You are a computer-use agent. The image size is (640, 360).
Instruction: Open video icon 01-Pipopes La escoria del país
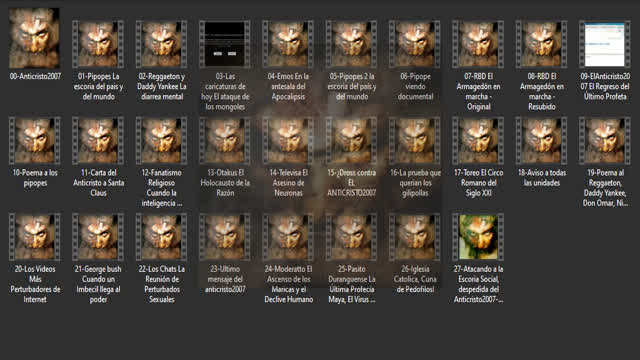[98, 44]
